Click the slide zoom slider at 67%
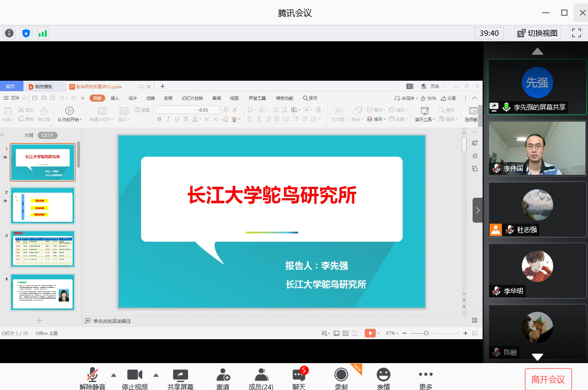 coord(426,333)
